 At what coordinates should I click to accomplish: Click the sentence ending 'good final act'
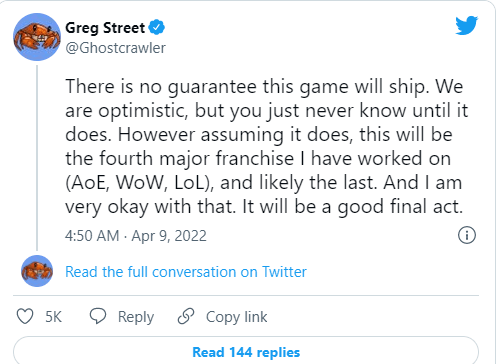352,207
